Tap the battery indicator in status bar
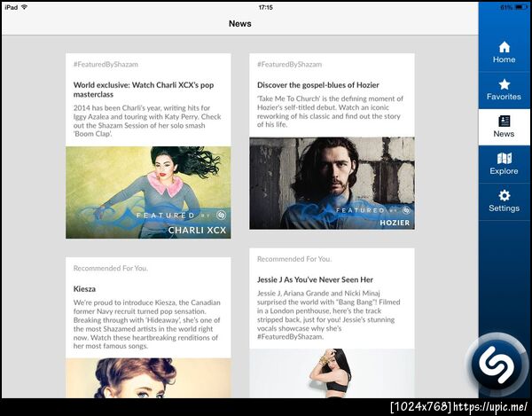This screenshot has height=416, width=532. (520, 7)
